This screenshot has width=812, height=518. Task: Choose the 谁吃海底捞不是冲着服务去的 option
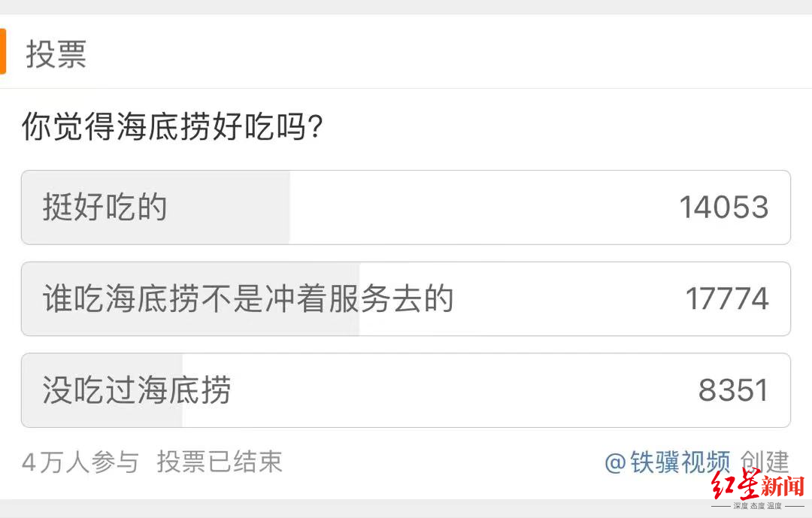pos(248,299)
